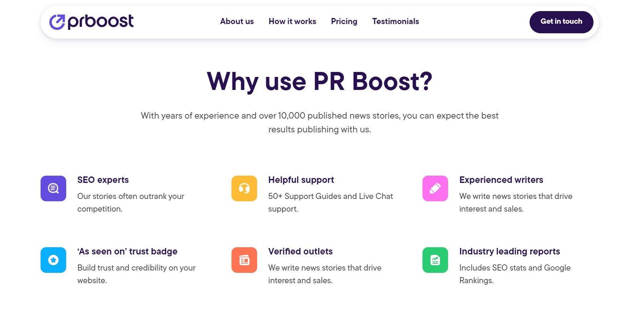This screenshot has width=644, height=318.
Task: Click the Get in touch button
Action: pyautogui.click(x=561, y=22)
